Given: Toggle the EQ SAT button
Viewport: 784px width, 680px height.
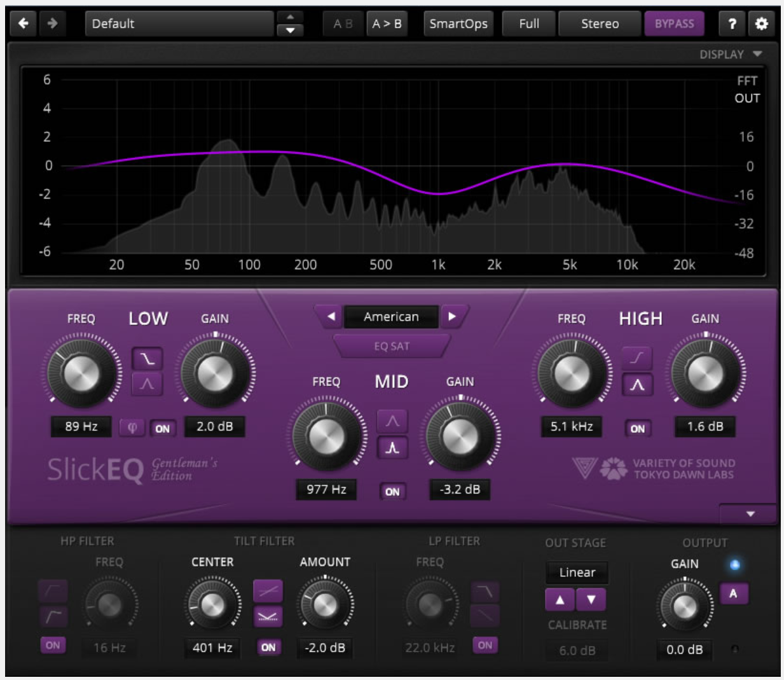Looking at the screenshot, I should (x=392, y=346).
